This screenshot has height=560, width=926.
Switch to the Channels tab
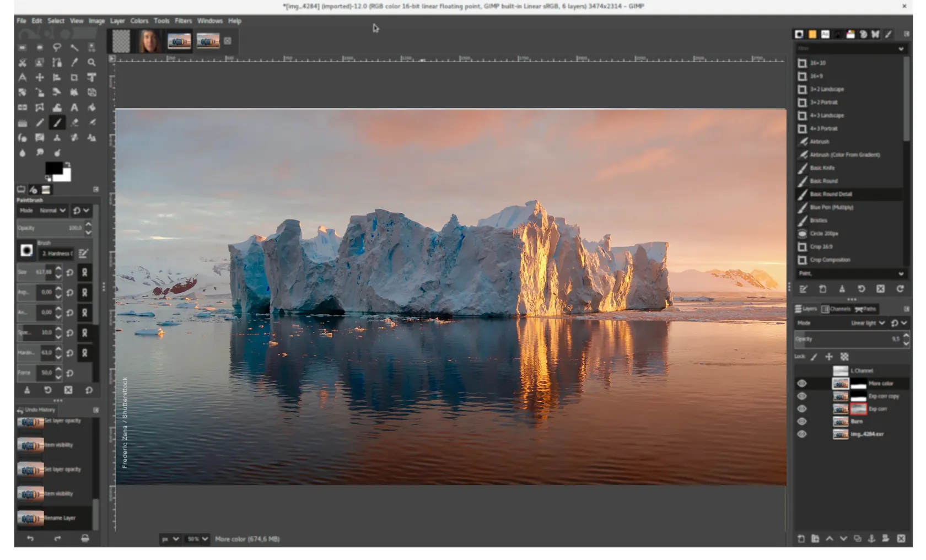(836, 309)
